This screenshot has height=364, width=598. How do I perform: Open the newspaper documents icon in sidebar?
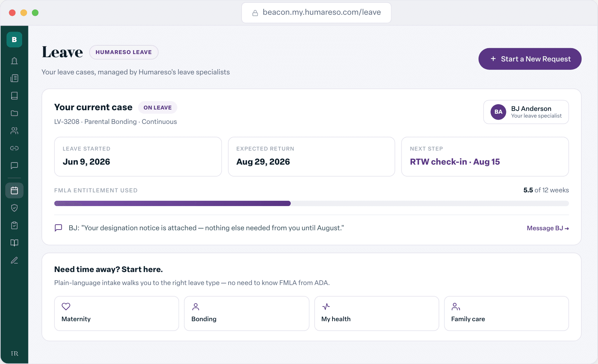pos(14,78)
